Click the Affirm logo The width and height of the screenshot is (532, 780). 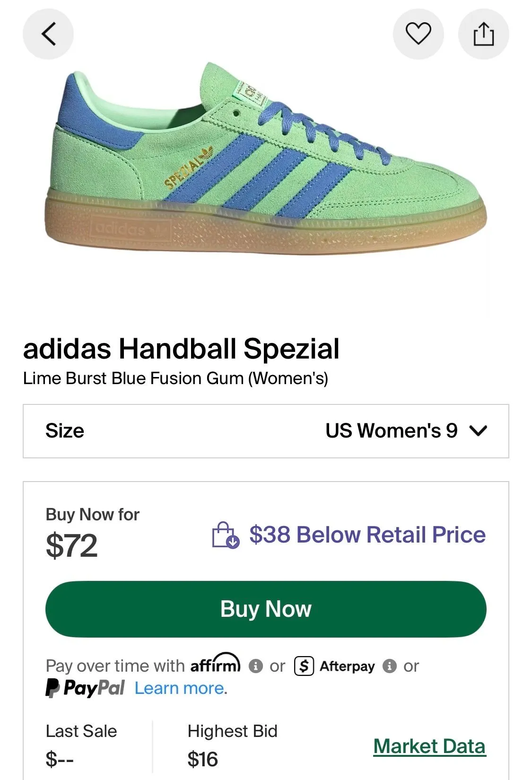click(215, 664)
